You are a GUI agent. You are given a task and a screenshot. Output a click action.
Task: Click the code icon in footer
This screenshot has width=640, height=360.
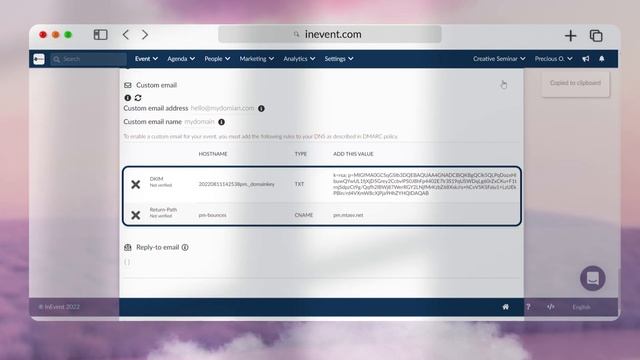(x=551, y=307)
